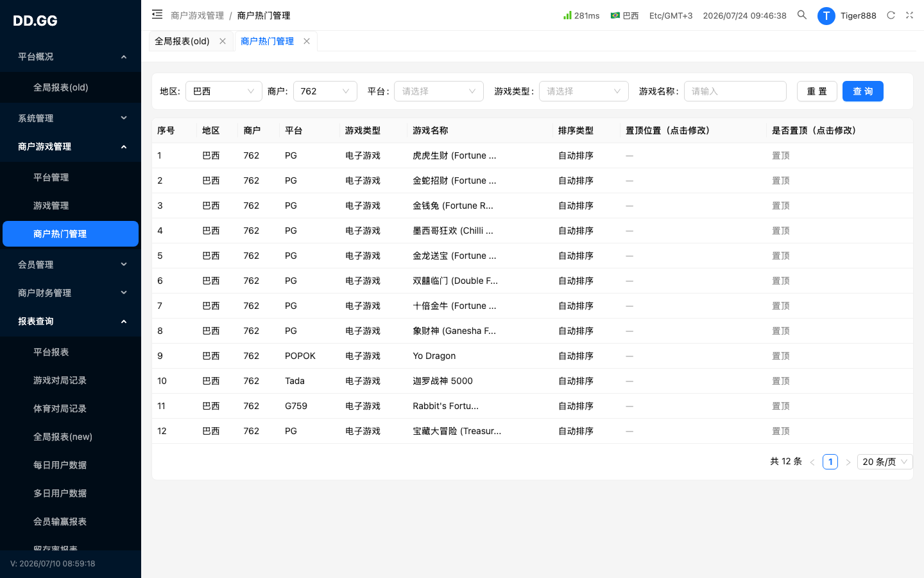The width and height of the screenshot is (924, 578).
Task: Open the 商户 dropdown showing 762
Action: point(325,91)
